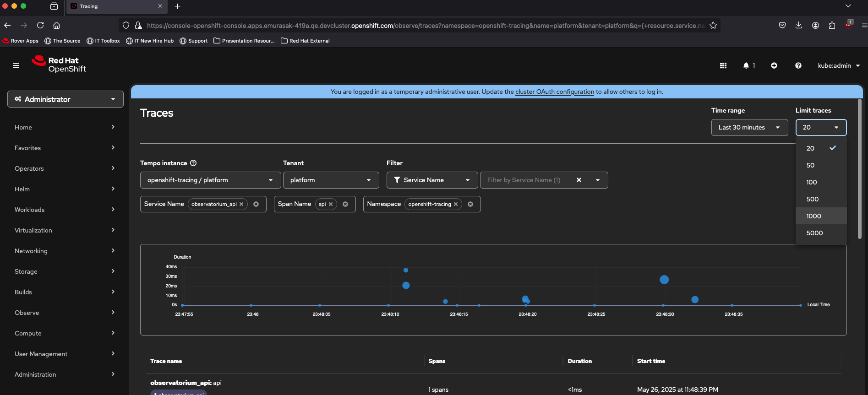This screenshot has height=395, width=868.
Task: Open the application launcher grid icon
Action: (723, 65)
